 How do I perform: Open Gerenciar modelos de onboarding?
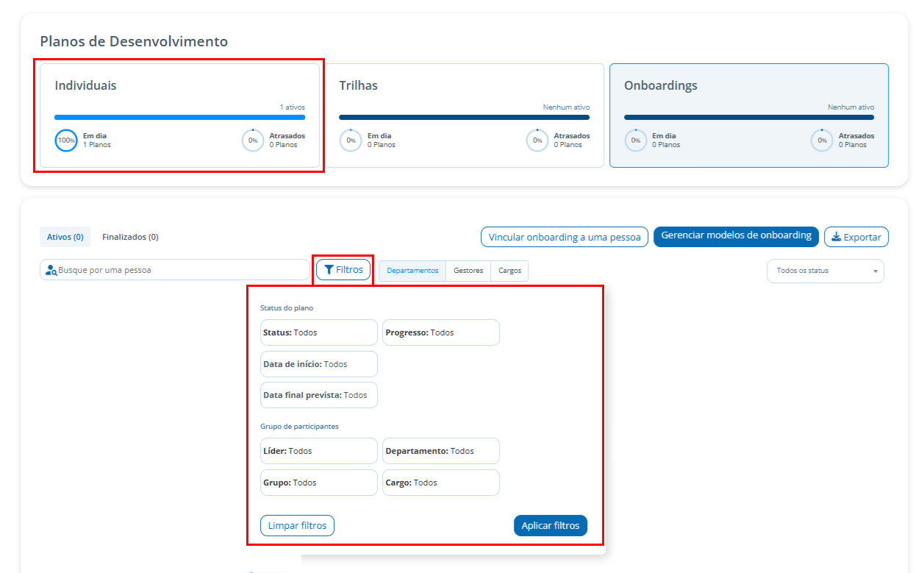click(x=736, y=236)
